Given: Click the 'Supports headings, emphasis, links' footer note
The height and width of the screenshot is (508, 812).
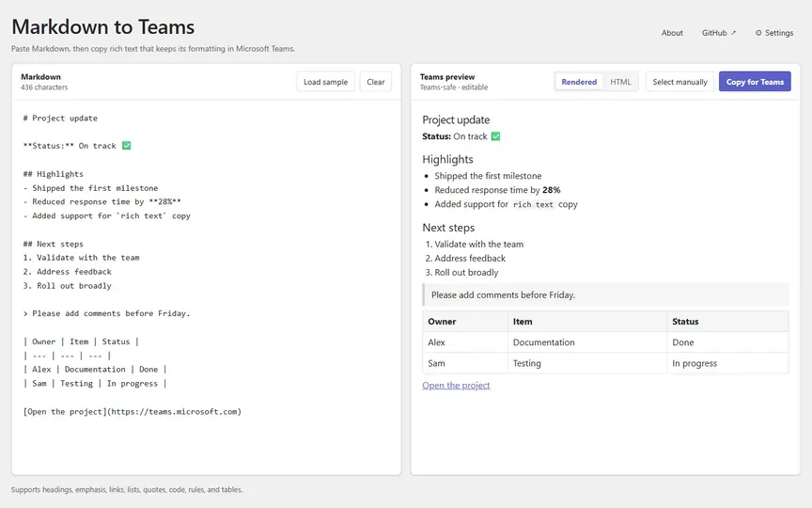Looking at the screenshot, I should [x=127, y=489].
